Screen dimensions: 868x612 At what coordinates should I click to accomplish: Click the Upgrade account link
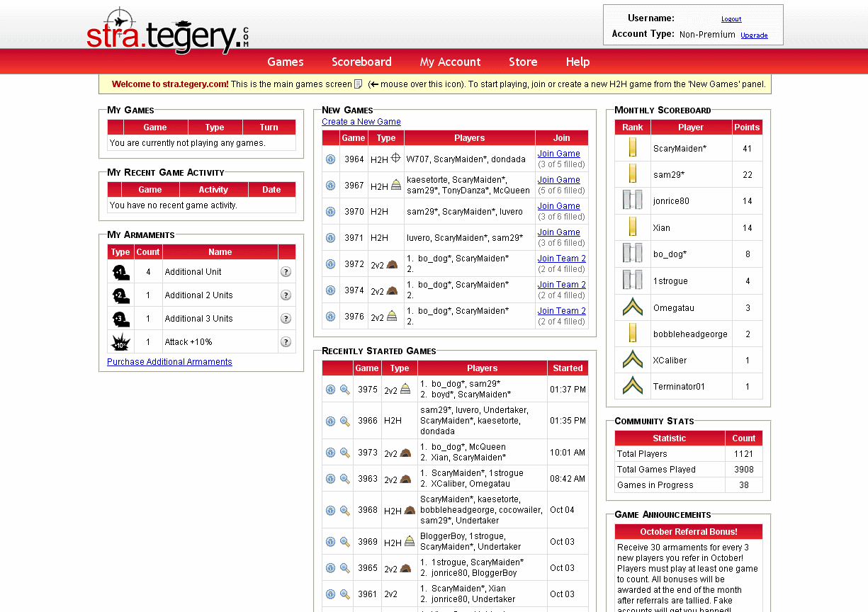click(x=754, y=35)
